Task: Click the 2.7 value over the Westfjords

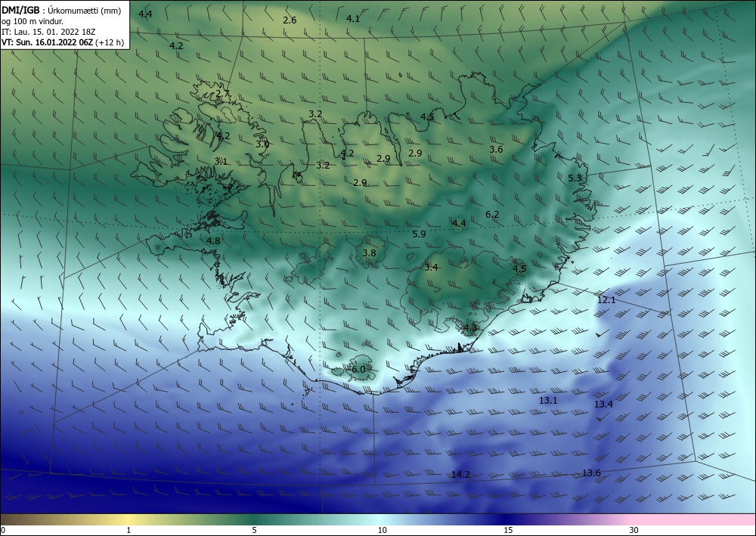Action: (222, 94)
